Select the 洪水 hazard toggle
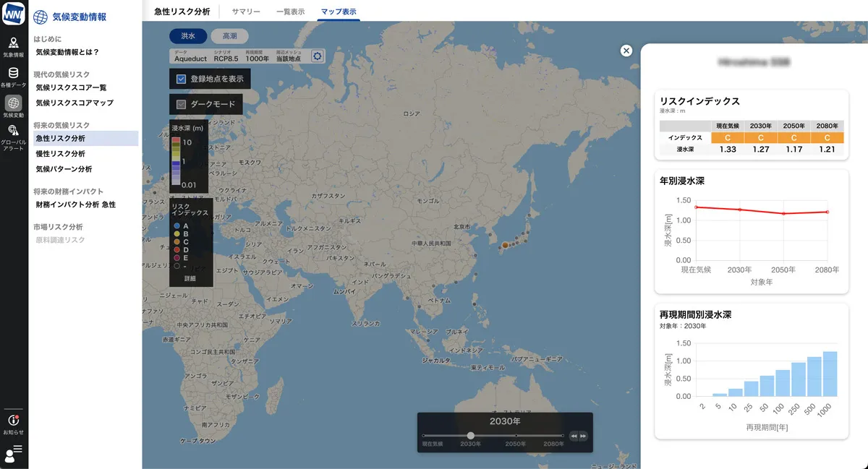 click(x=188, y=36)
